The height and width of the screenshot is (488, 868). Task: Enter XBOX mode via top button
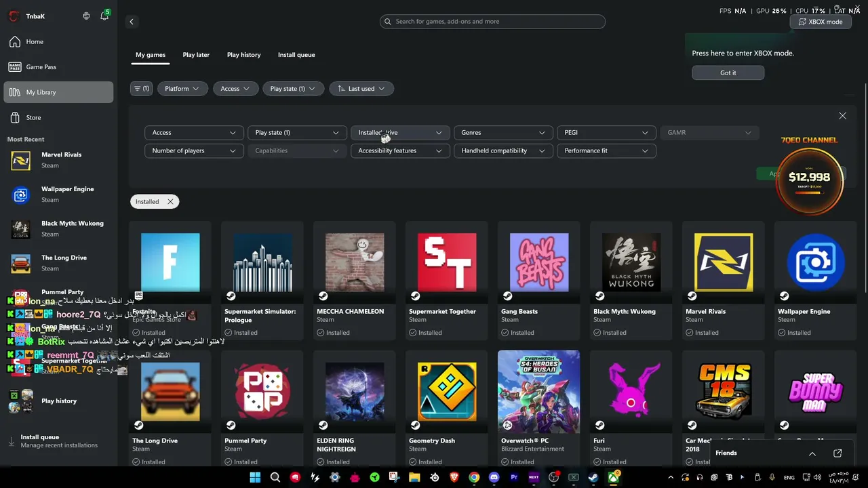[x=821, y=22]
